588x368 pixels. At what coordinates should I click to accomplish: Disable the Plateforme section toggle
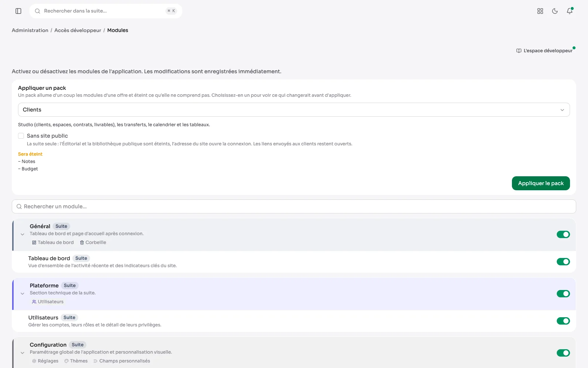[x=563, y=294]
